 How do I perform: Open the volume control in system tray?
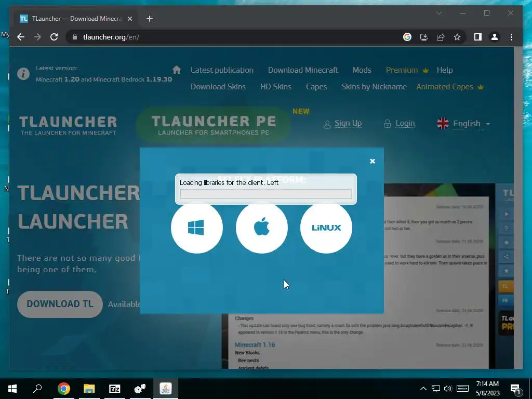coord(448,389)
